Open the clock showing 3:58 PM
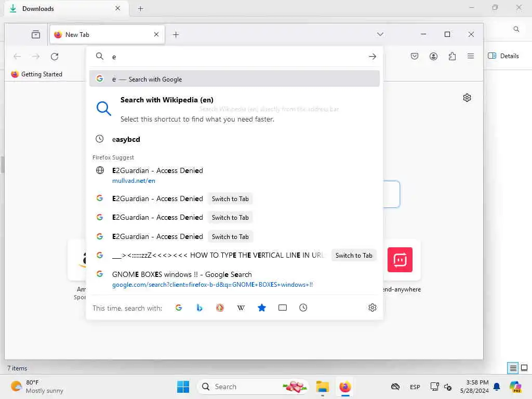 474,387
